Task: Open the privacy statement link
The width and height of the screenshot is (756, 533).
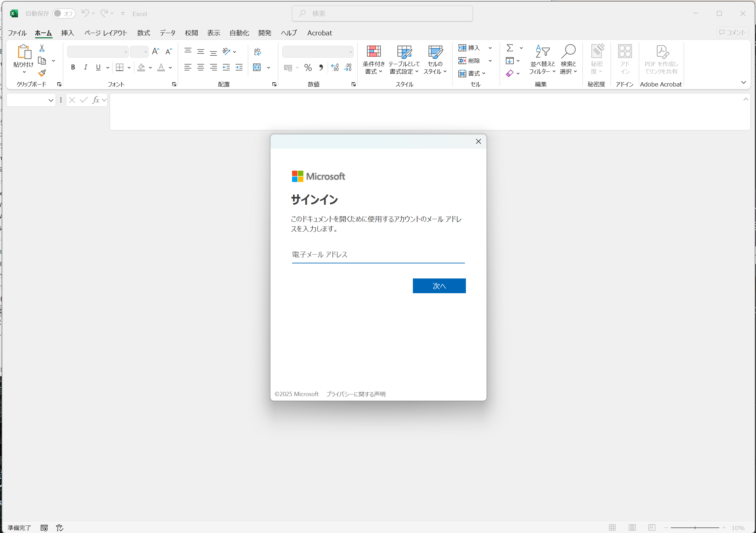Action: pyautogui.click(x=356, y=394)
